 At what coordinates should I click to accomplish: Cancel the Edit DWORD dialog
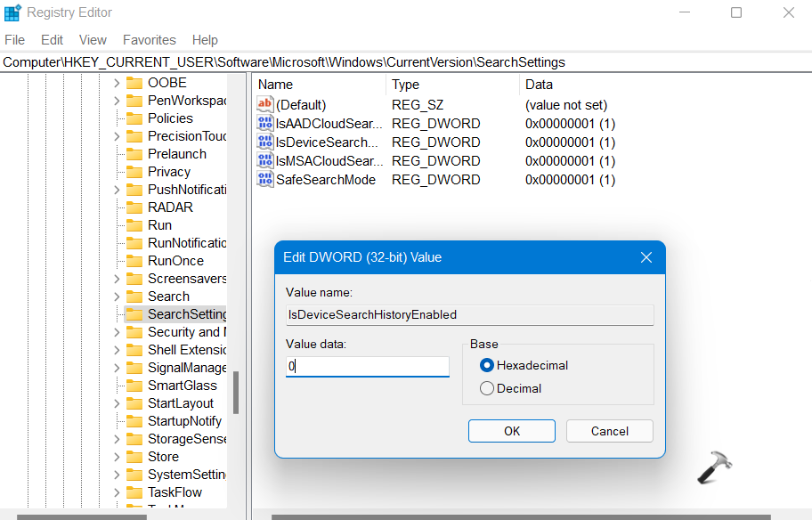coord(609,431)
